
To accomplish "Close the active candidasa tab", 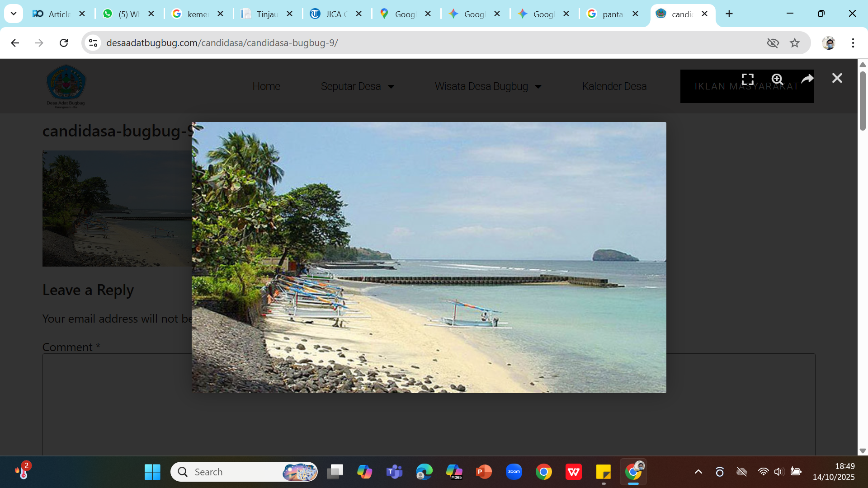I will click(x=704, y=14).
